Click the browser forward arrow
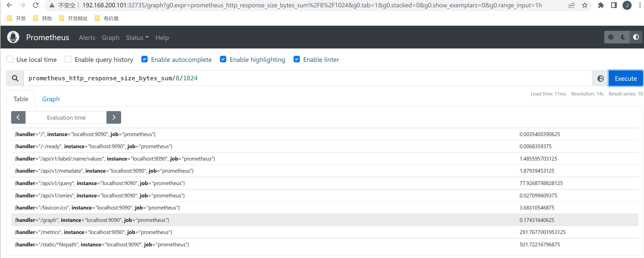The height and width of the screenshot is (258, 644). point(23,5)
